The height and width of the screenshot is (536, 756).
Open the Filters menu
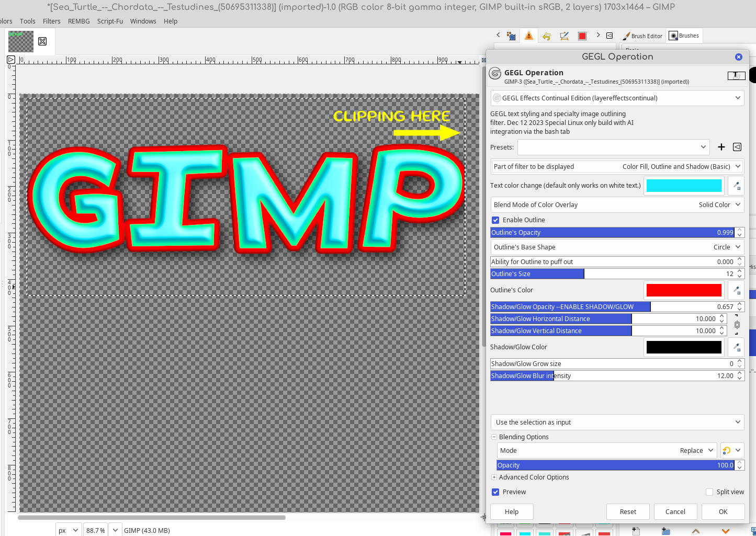[x=52, y=21]
